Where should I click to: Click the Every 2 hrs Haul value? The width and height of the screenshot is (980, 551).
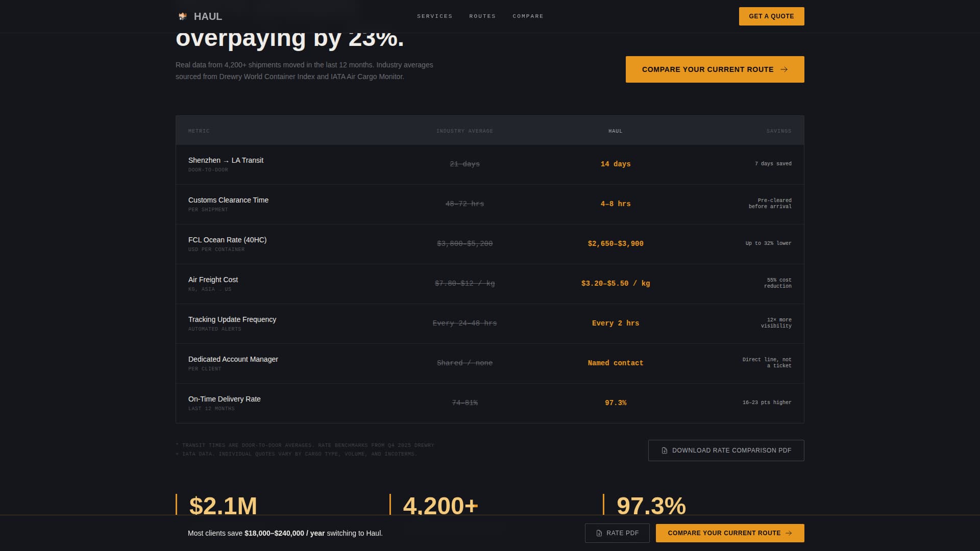point(615,323)
